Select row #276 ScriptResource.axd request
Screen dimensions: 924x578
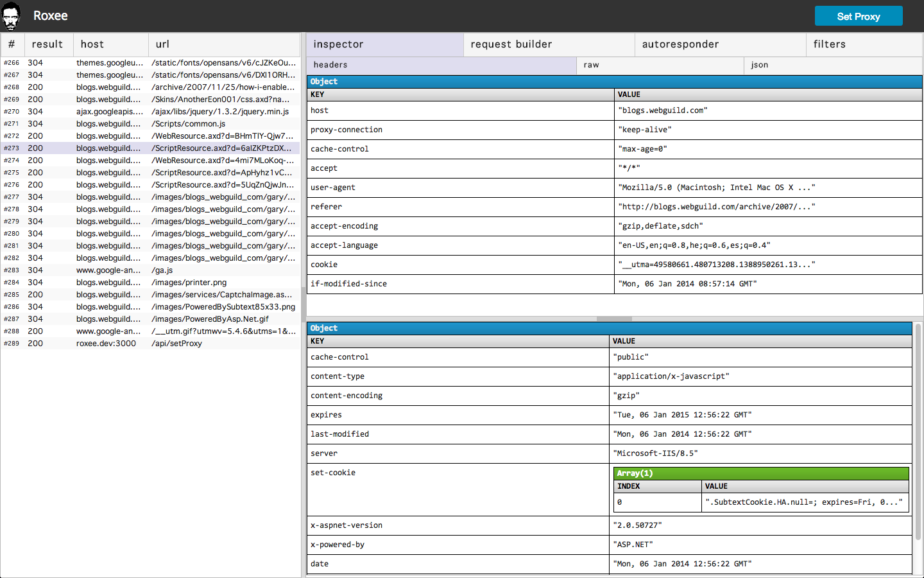click(150, 185)
